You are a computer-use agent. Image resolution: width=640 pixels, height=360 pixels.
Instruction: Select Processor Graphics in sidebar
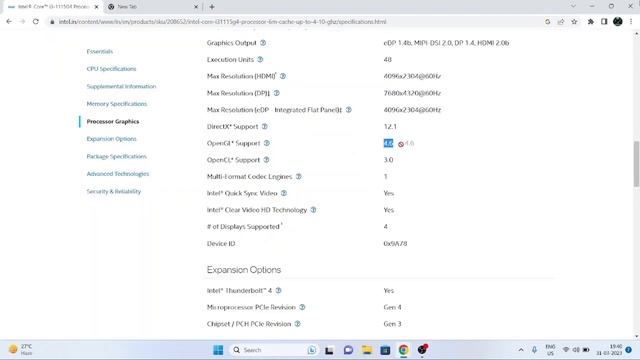pos(113,122)
